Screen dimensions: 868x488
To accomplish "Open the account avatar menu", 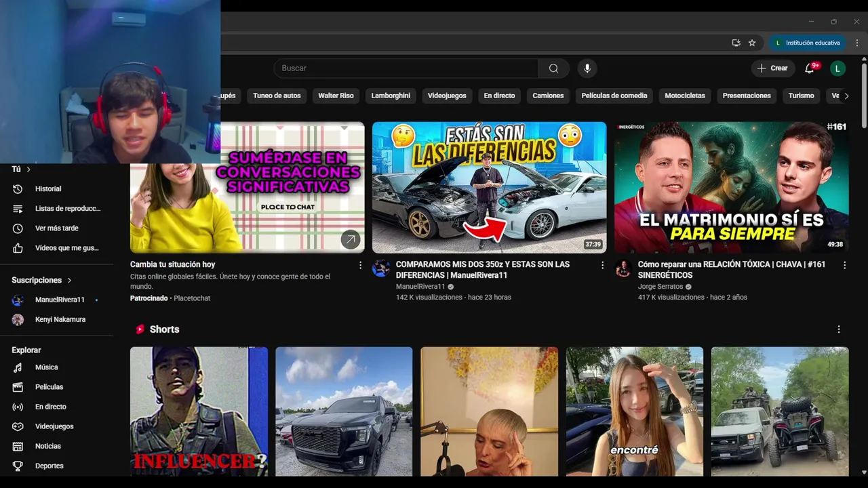I will coord(838,68).
